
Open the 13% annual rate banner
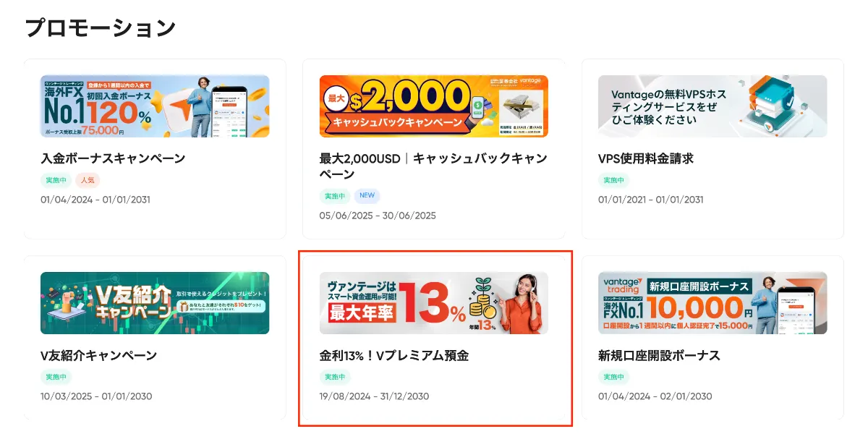click(433, 303)
